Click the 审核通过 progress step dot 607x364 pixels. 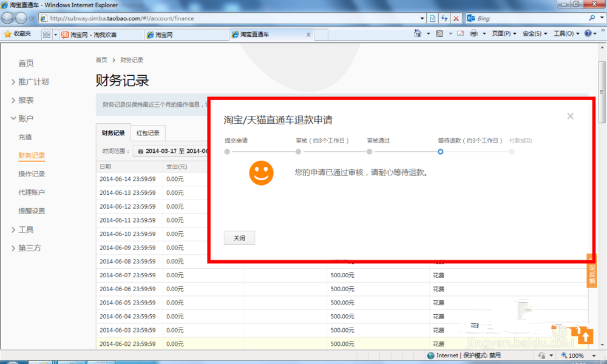point(369,152)
